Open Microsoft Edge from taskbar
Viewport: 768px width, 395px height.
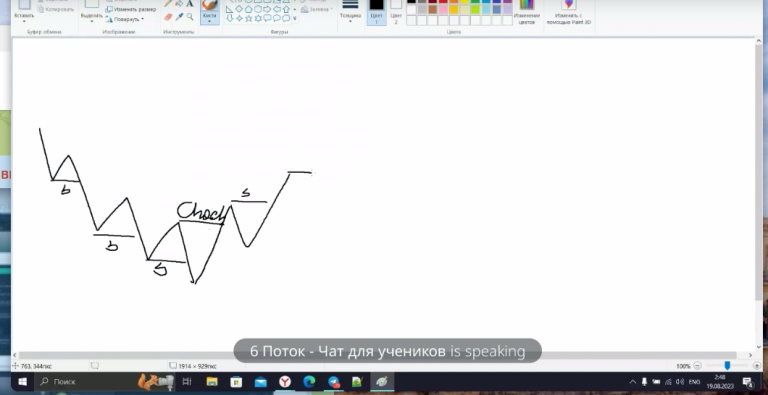tap(309, 381)
